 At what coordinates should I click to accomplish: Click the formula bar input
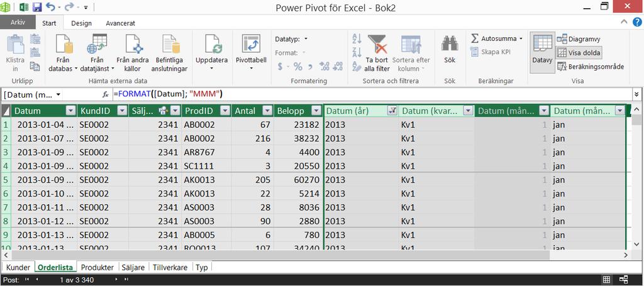coord(372,94)
